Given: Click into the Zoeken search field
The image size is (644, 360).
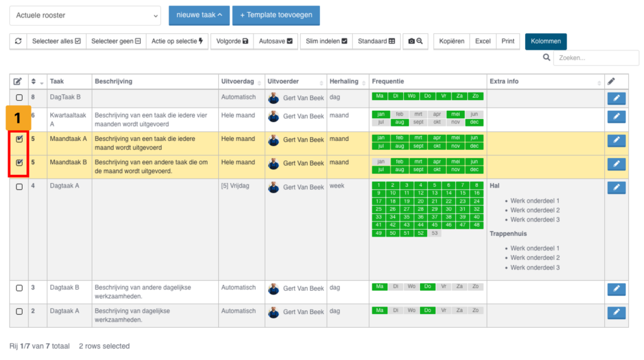Looking at the screenshot, I should point(596,58).
